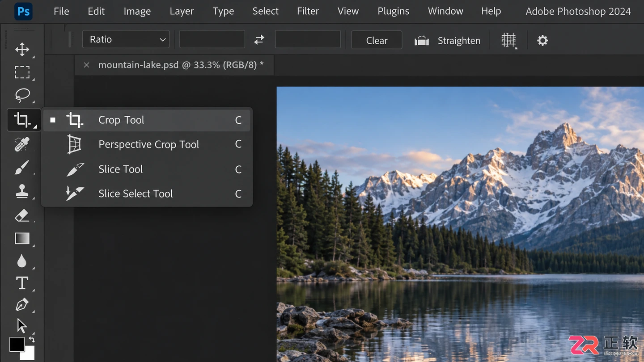Image resolution: width=644 pixels, height=362 pixels.
Task: Open the Select menu
Action: pyautogui.click(x=266, y=11)
